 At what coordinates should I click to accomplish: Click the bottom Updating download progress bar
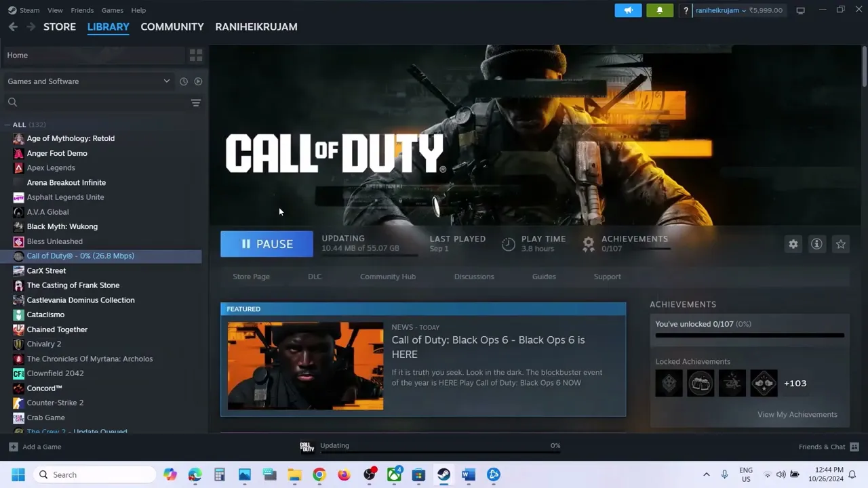[440, 451]
